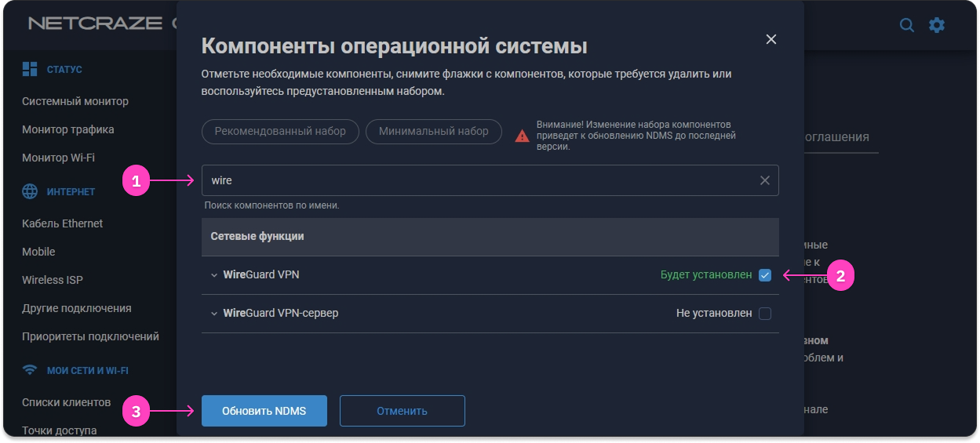Clear the search field with X icon

(x=765, y=180)
